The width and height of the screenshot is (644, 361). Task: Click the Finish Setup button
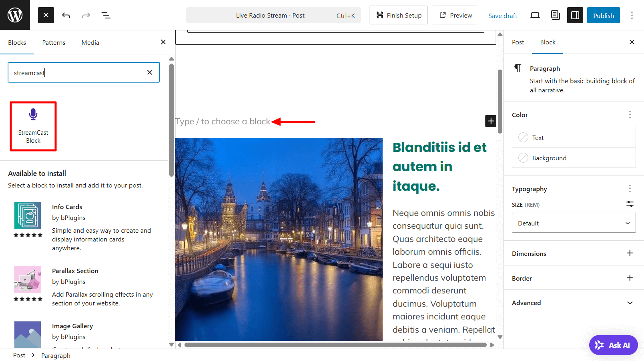click(x=398, y=15)
